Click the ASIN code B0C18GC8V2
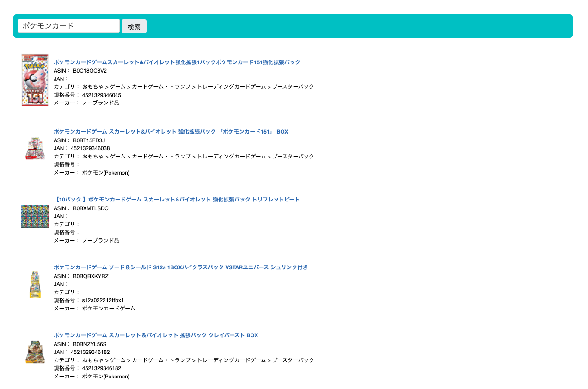 (91, 71)
